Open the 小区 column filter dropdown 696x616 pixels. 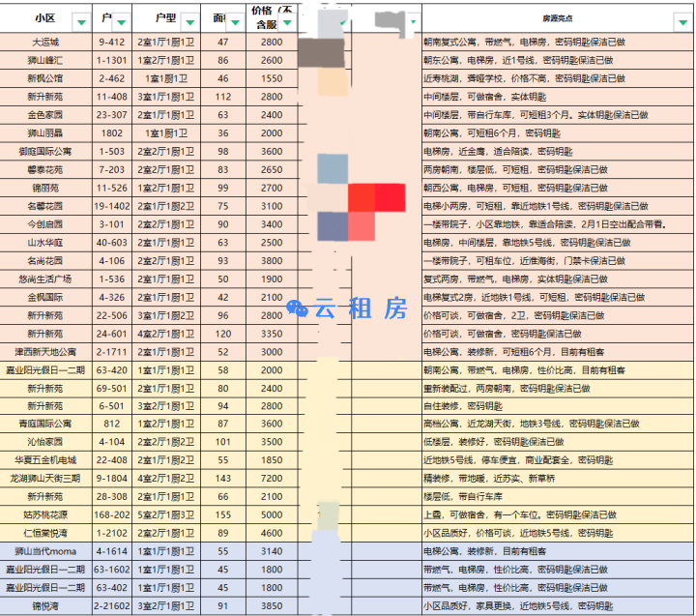point(80,20)
